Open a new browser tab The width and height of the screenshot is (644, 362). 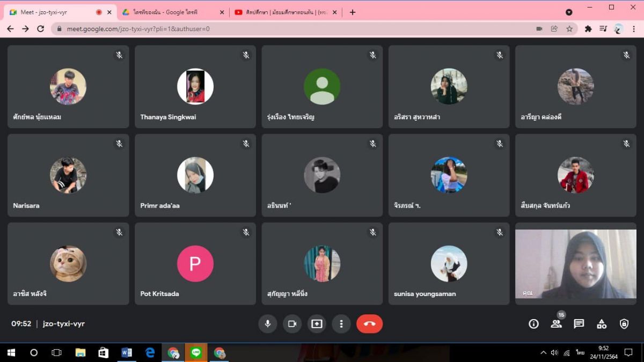tap(353, 12)
